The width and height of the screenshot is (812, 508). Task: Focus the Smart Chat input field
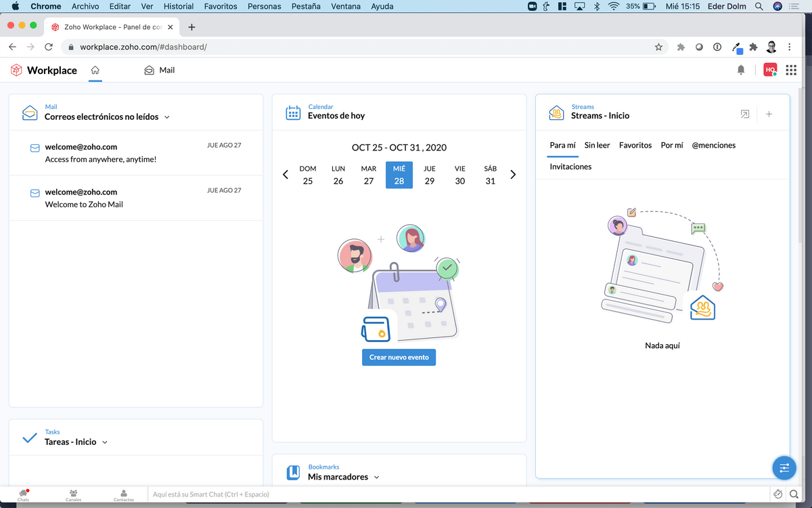(x=459, y=494)
